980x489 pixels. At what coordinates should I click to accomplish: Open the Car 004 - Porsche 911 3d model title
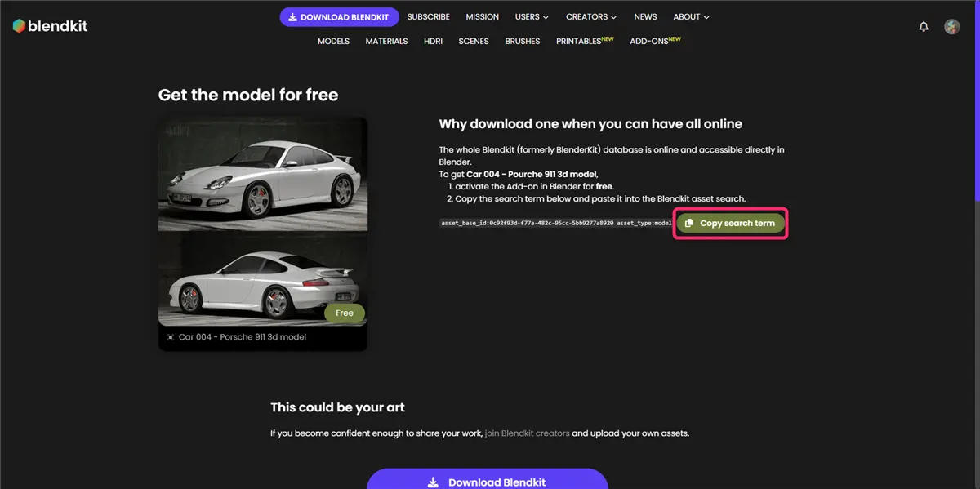(x=243, y=336)
